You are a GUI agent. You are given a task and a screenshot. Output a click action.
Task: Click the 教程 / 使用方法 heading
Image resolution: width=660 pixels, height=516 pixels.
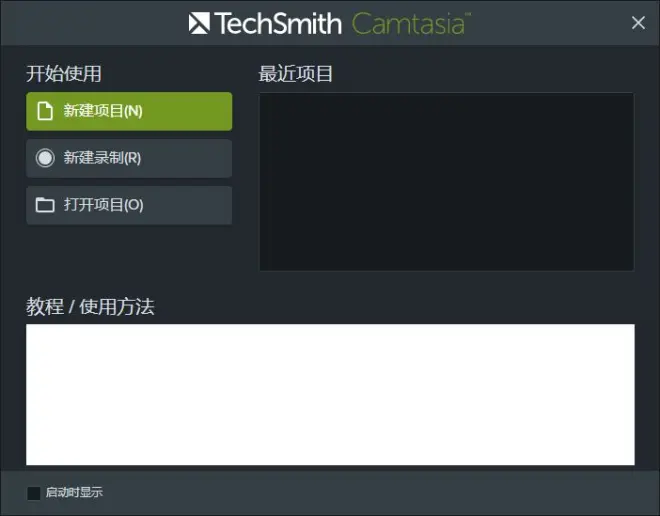(x=90, y=306)
